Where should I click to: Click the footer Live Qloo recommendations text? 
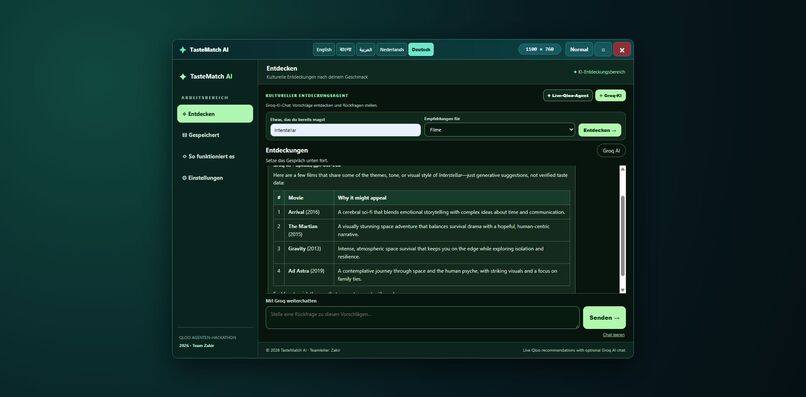click(574, 350)
